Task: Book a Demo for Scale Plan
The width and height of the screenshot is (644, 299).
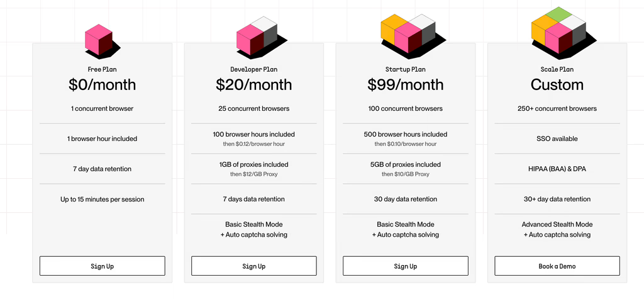Action: (557, 266)
